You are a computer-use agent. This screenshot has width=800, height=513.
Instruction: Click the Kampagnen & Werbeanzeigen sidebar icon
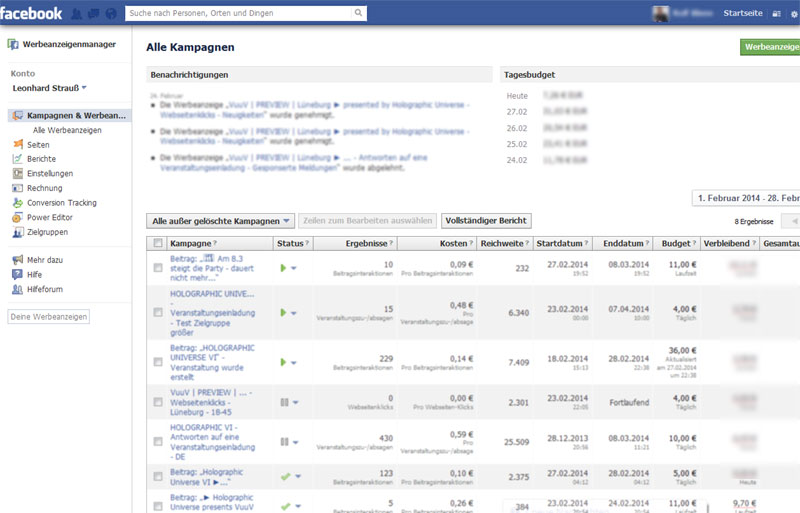[18, 115]
